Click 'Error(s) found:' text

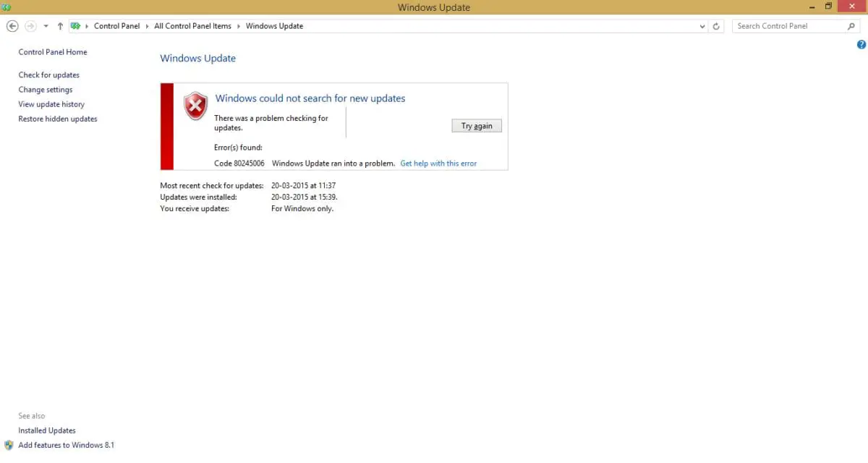238,148
